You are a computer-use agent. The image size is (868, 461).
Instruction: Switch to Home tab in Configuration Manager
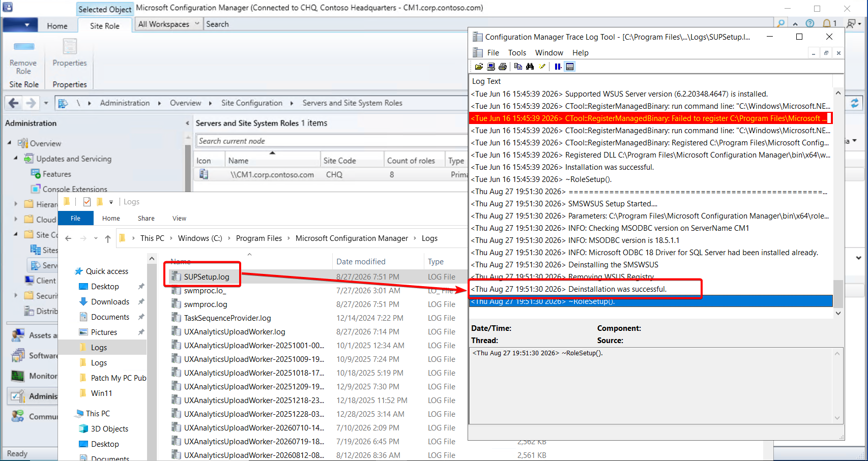pos(57,26)
